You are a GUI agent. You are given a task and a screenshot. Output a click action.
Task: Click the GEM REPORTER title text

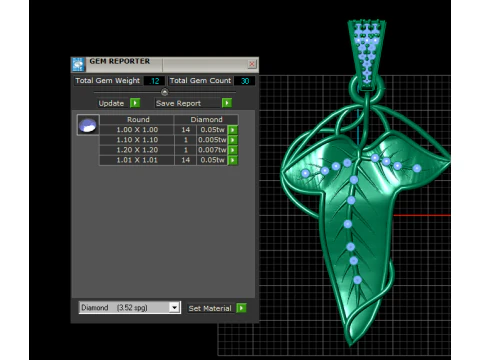coord(120,61)
